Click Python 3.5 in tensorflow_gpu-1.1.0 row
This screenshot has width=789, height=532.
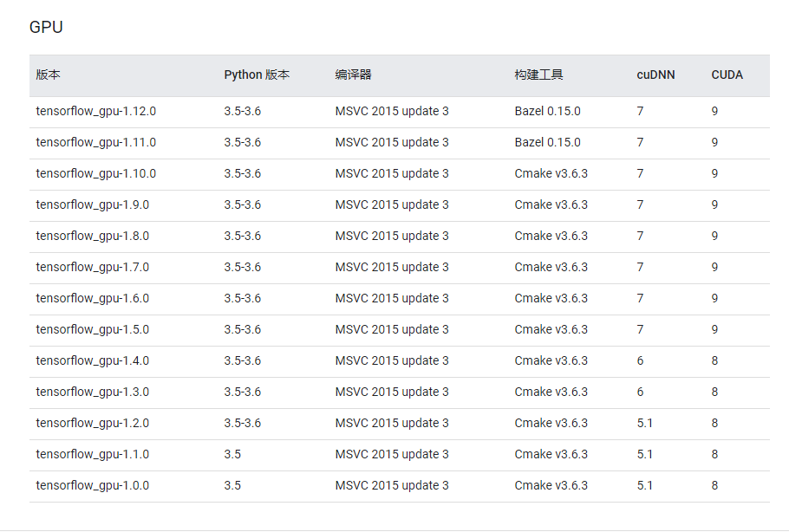pyautogui.click(x=232, y=454)
